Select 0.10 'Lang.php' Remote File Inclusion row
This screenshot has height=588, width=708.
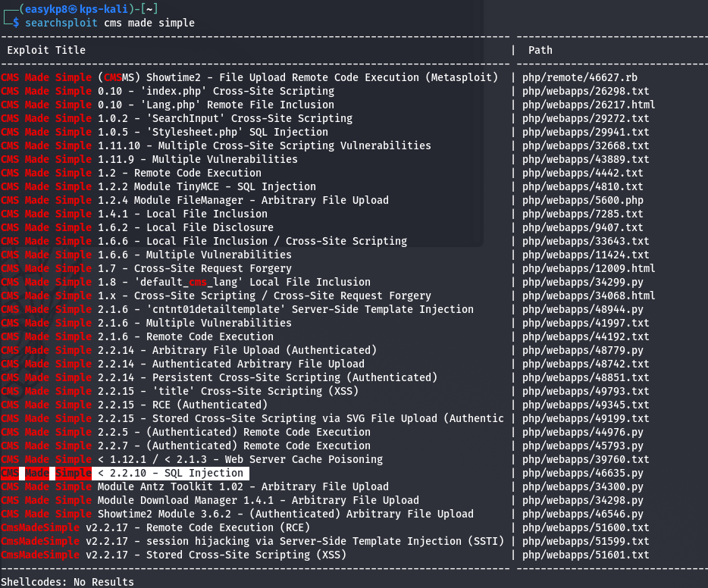point(168,105)
